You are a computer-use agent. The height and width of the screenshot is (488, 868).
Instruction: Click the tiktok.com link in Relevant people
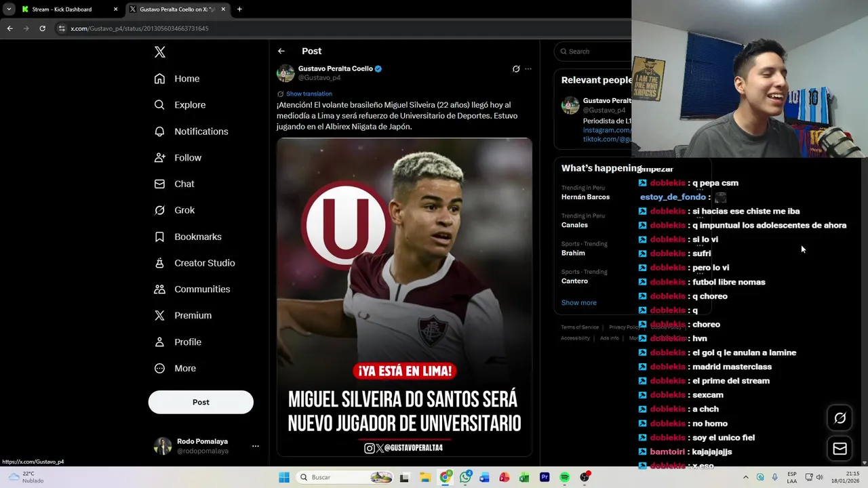tap(607, 139)
